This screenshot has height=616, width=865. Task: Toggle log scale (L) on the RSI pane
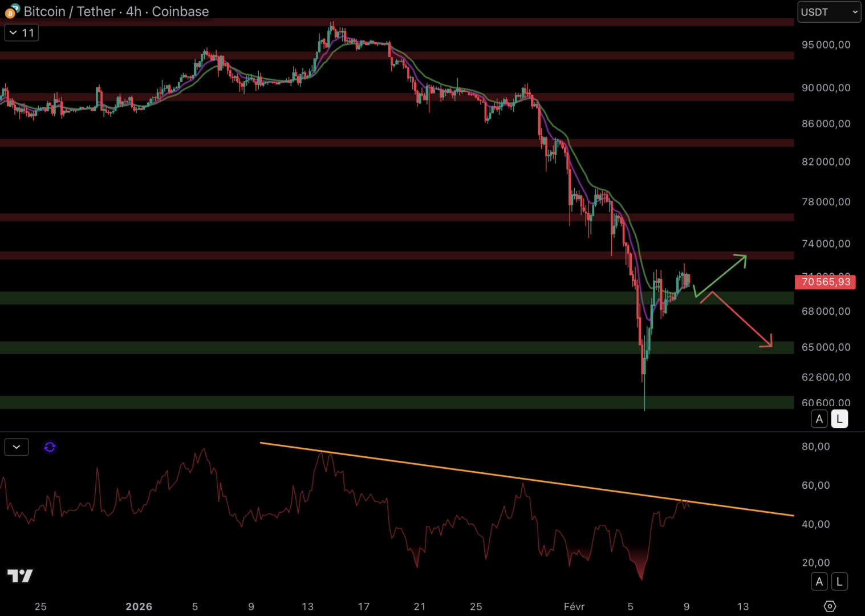click(839, 582)
